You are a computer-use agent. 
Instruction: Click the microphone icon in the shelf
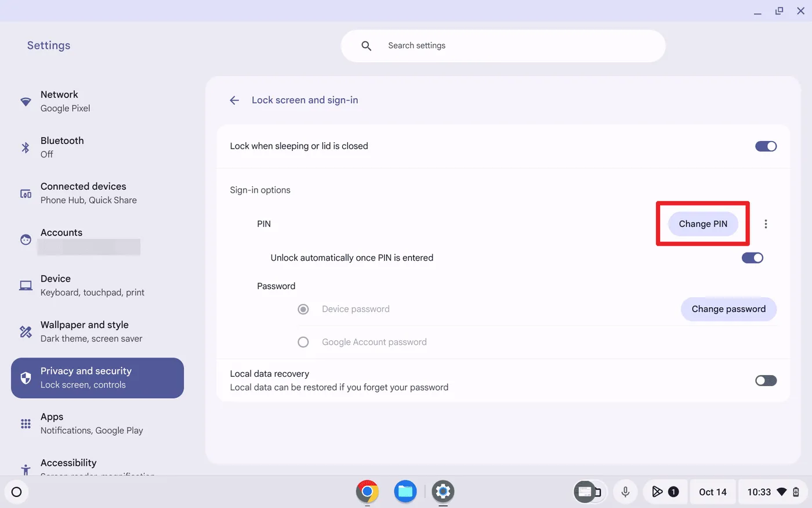click(625, 492)
